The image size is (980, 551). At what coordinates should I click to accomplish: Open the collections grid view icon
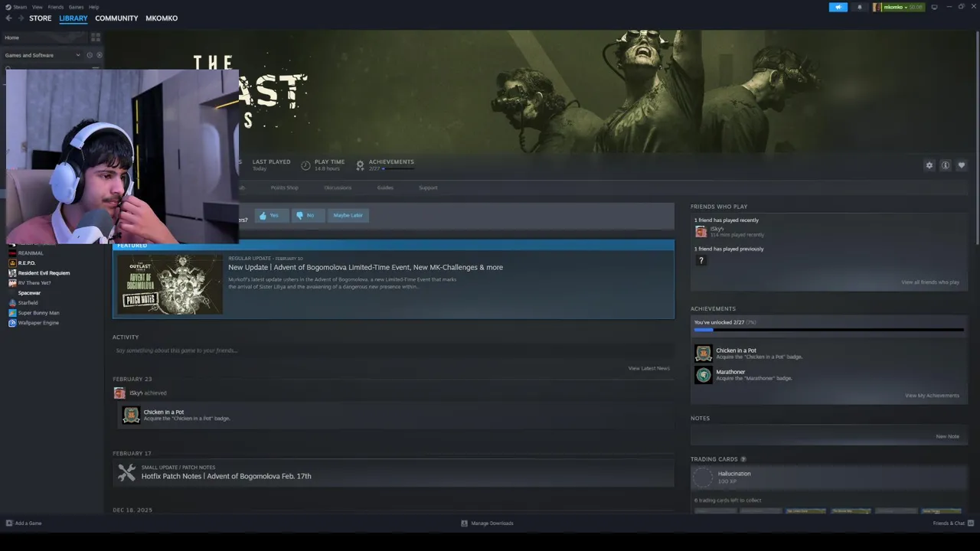point(96,37)
